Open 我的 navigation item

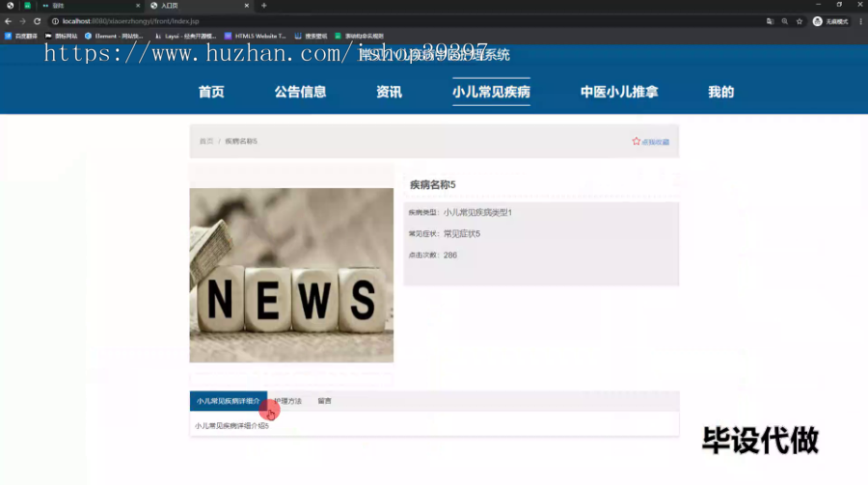click(x=720, y=92)
